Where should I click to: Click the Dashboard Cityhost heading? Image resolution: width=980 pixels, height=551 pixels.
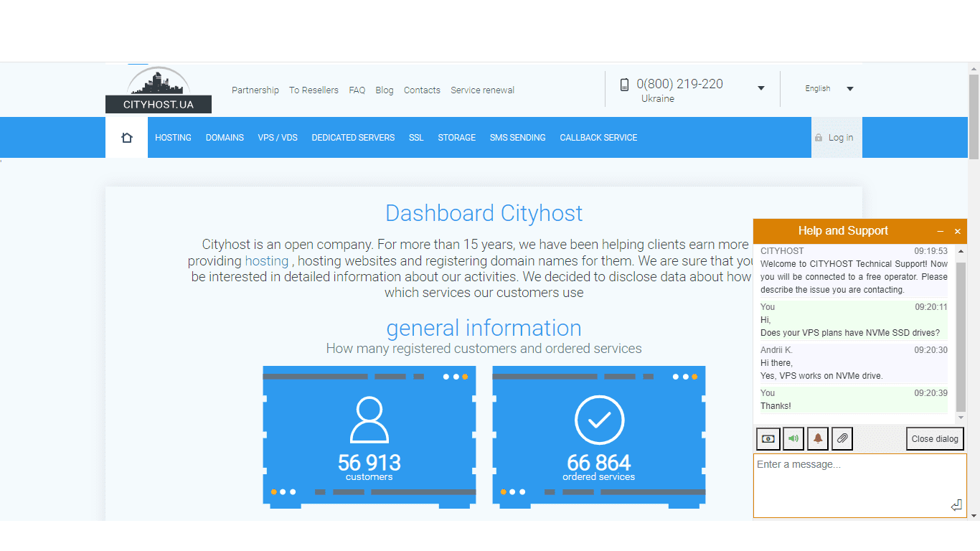pyautogui.click(x=484, y=213)
